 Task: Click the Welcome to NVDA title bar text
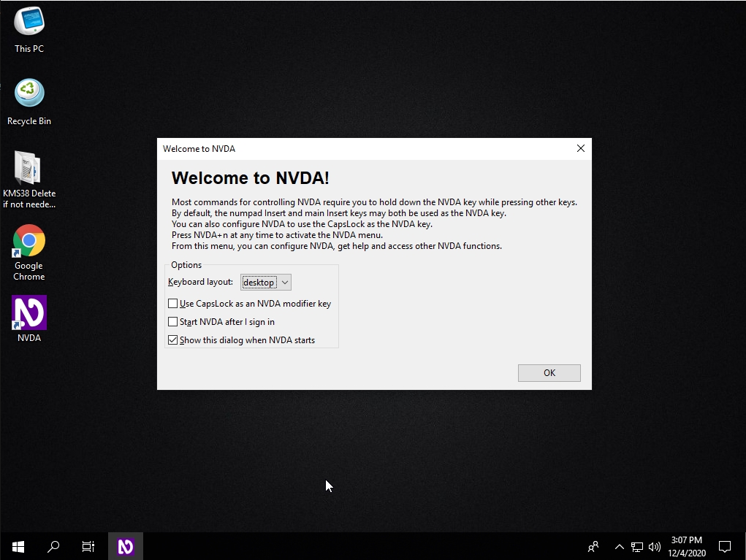click(x=199, y=149)
